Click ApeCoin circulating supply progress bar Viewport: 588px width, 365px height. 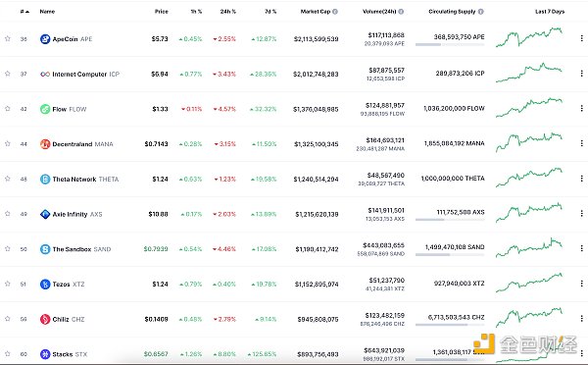[450, 45]
